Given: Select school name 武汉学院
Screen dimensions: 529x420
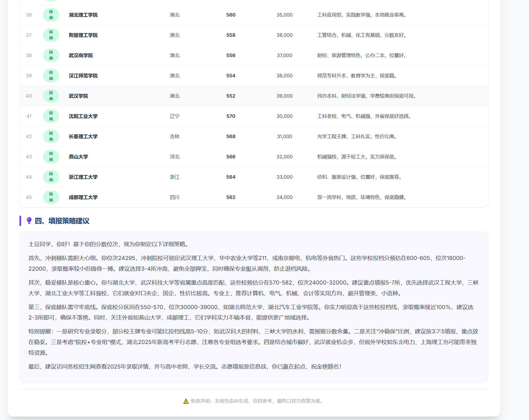Looking at the screenshot, I should [78, 96].
